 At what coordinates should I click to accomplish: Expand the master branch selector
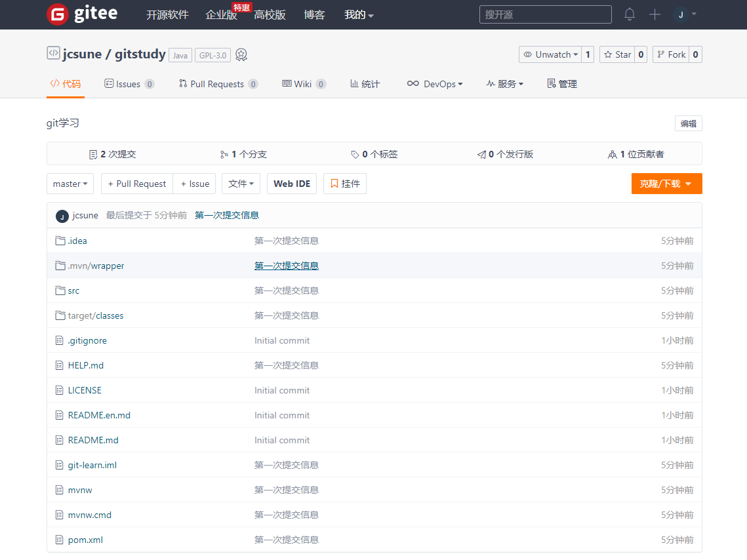(x=70, y=184)
